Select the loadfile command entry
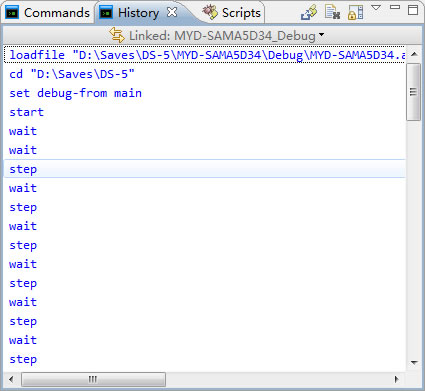The width and height of the screenshot is (425, 391). [205, 55]
